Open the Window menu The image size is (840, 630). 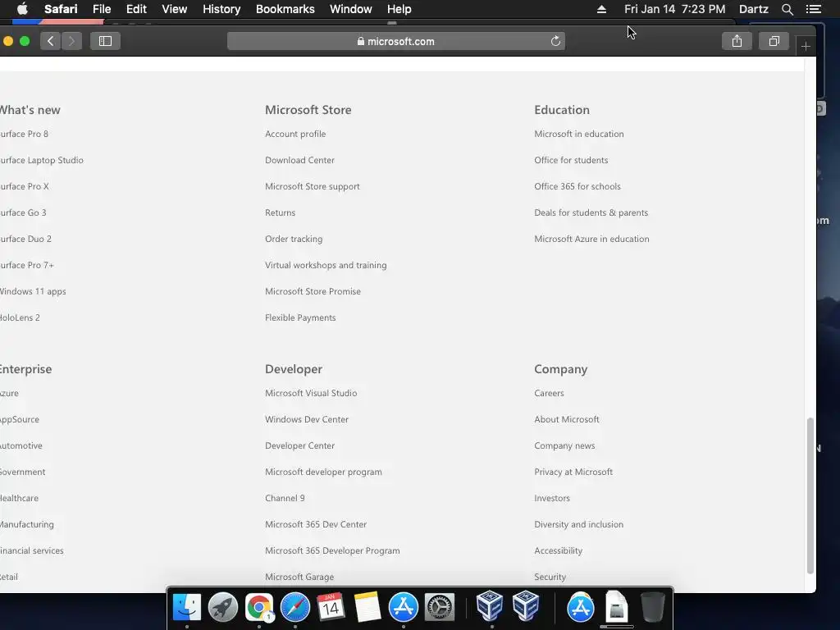pos(351,9)
